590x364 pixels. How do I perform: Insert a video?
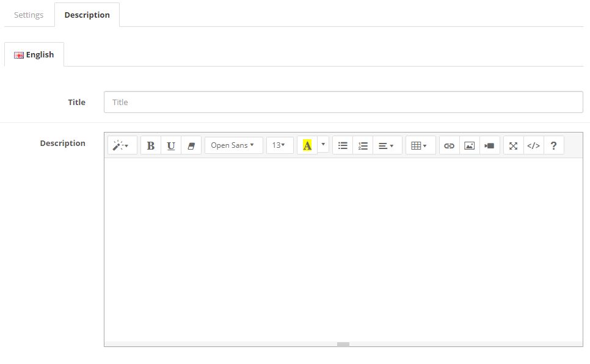(490, 145)
